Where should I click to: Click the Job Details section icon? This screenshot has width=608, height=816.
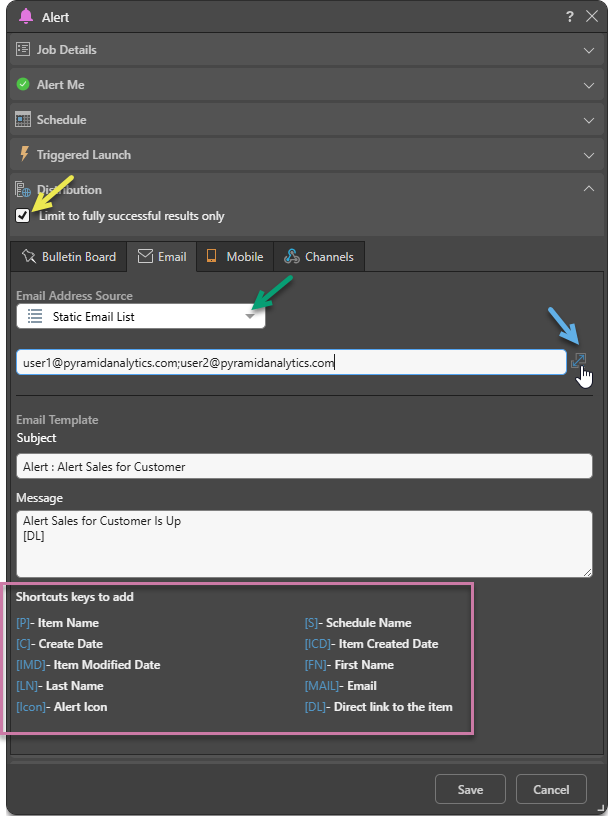[23, 49]
